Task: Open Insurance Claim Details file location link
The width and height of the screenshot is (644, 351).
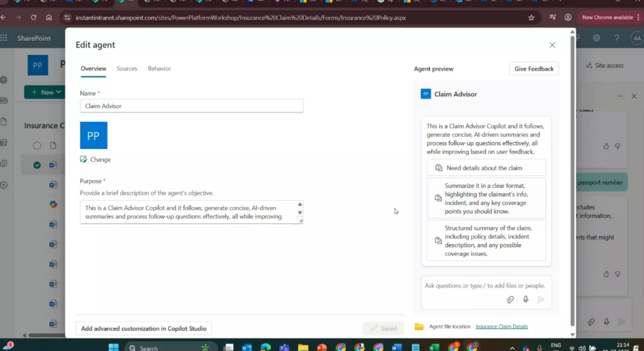Action: click(x=501, y=326)
